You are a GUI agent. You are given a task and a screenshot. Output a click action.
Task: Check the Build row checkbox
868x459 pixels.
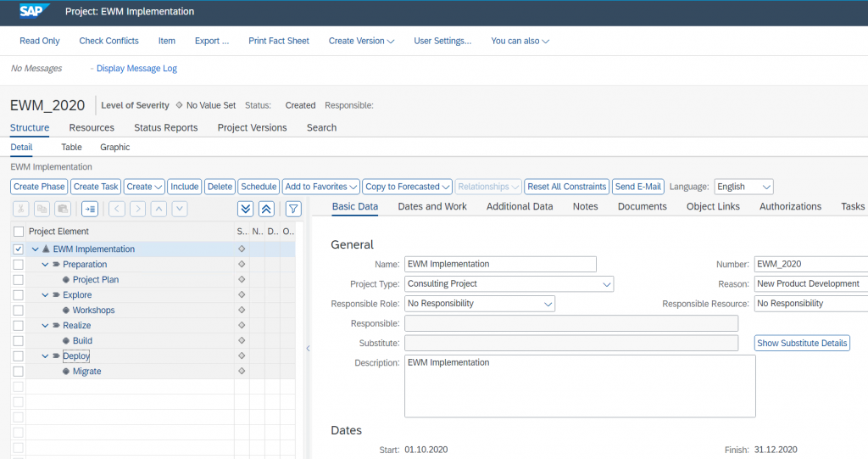tap(19, 341)
